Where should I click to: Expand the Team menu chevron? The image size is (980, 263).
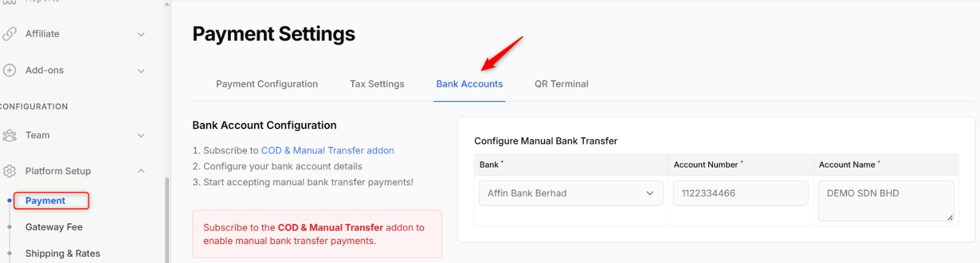coord(141,136)
